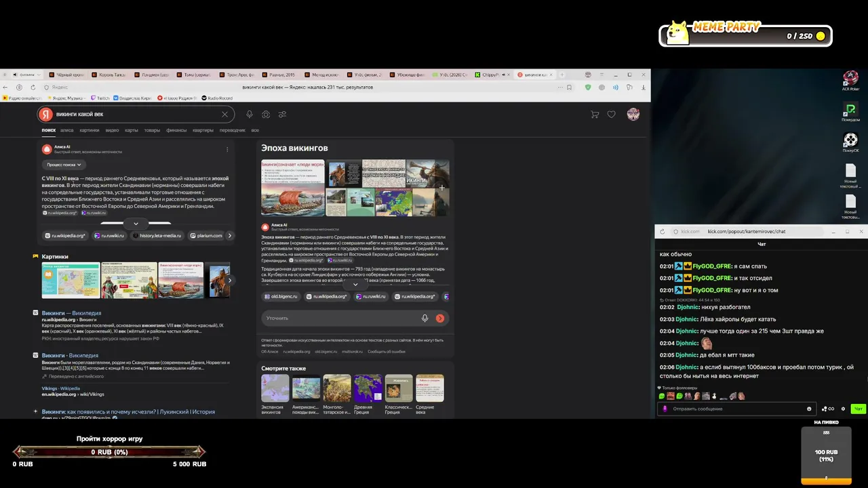Viewport: 868px width, 488px height.
Task: Open the все services tab
Action: click(255, 130)
